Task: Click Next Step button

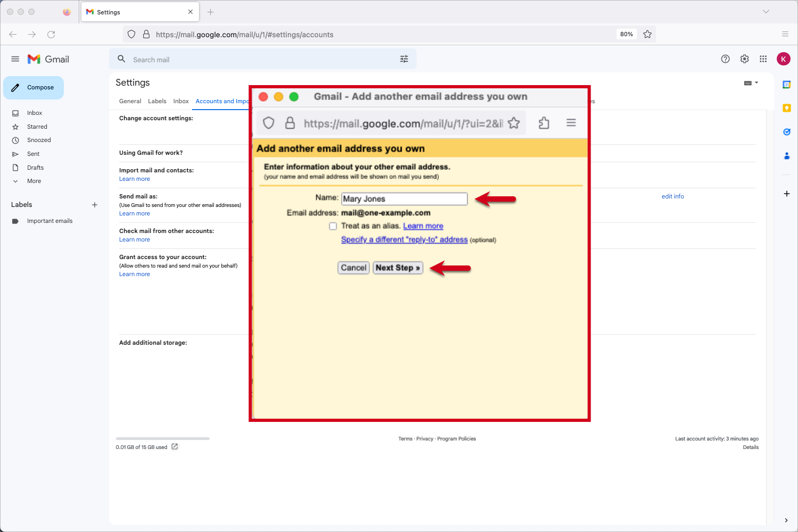Action: coord(398,268)
